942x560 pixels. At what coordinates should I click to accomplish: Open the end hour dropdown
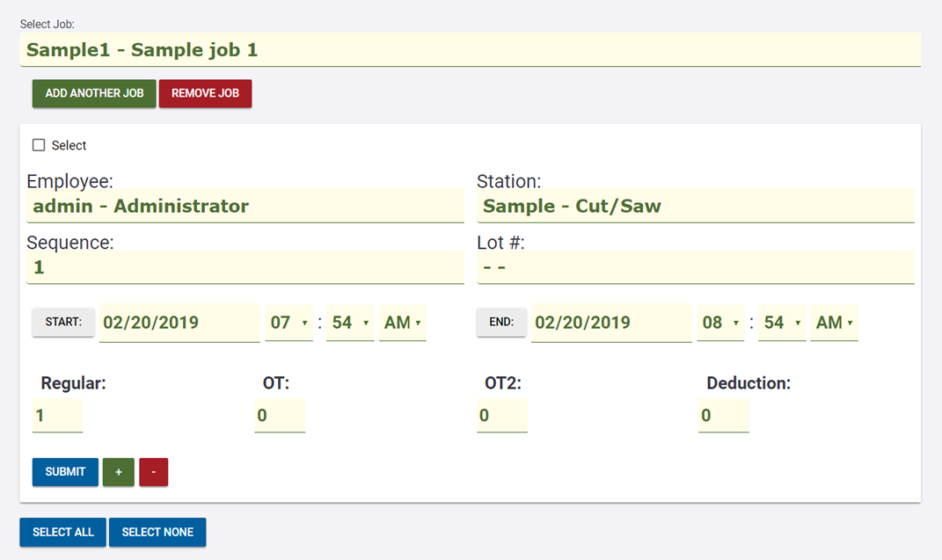720,323
